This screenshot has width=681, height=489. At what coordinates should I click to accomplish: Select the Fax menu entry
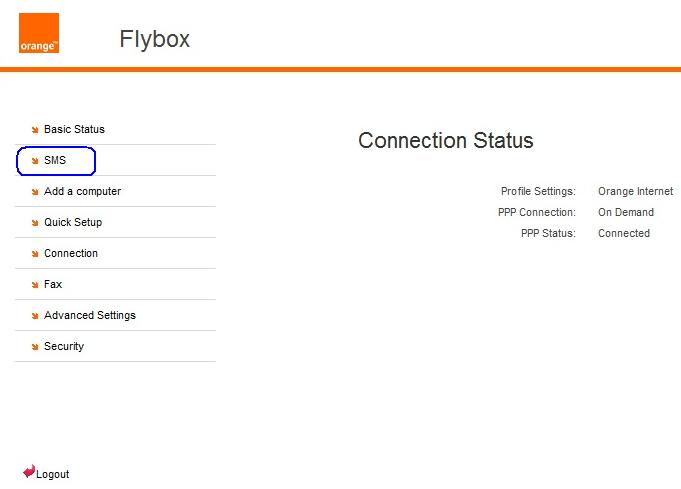(x=53, y=284)
